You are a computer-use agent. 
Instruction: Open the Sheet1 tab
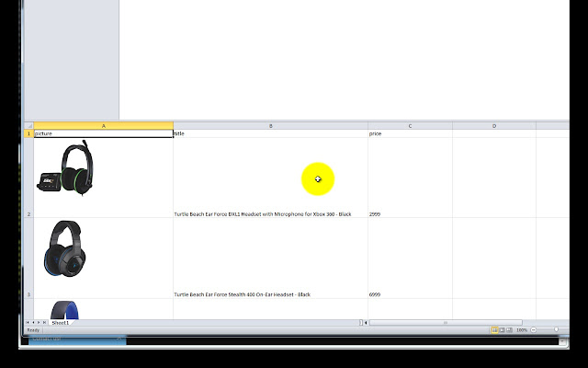(x=61, y=323)
